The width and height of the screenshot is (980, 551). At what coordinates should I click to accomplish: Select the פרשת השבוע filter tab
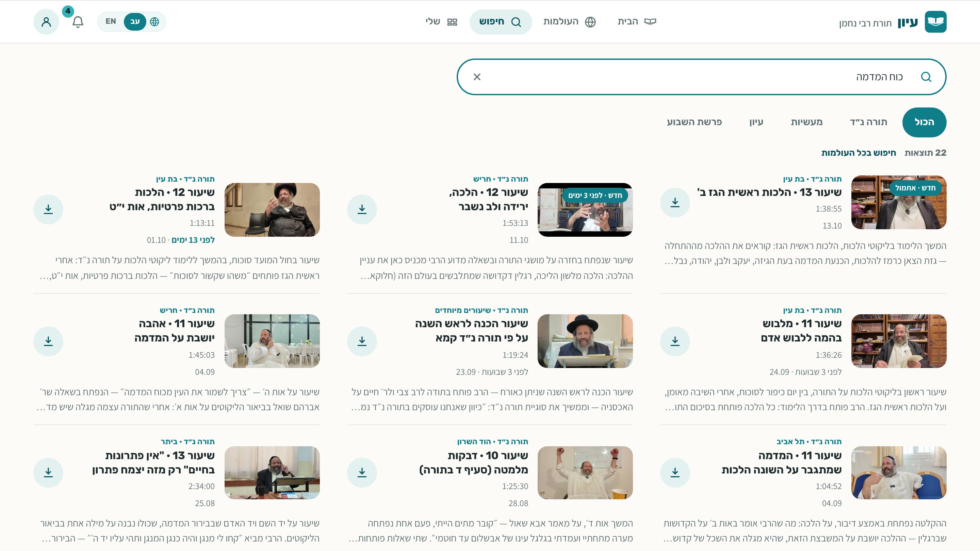click(x=694, y=122)
